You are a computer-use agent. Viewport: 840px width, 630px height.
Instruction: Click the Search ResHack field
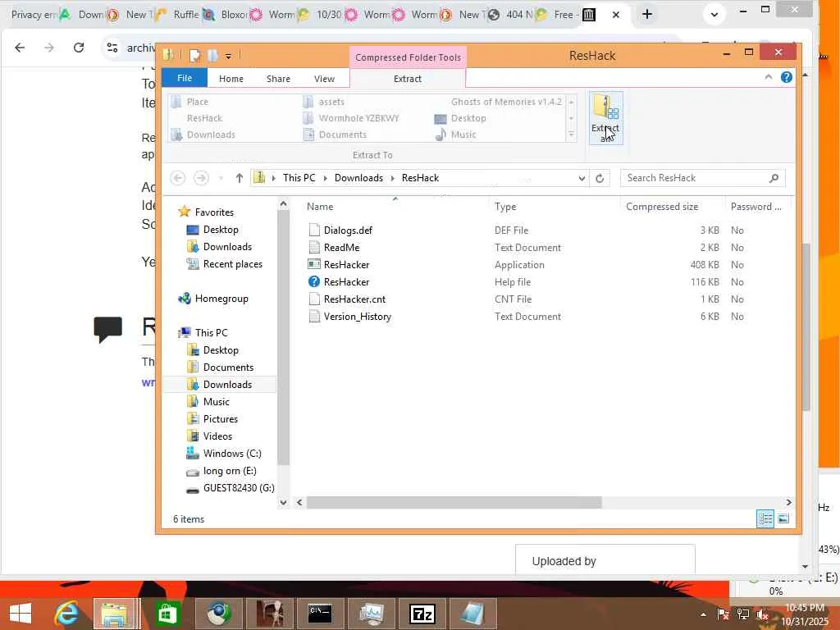702,178
